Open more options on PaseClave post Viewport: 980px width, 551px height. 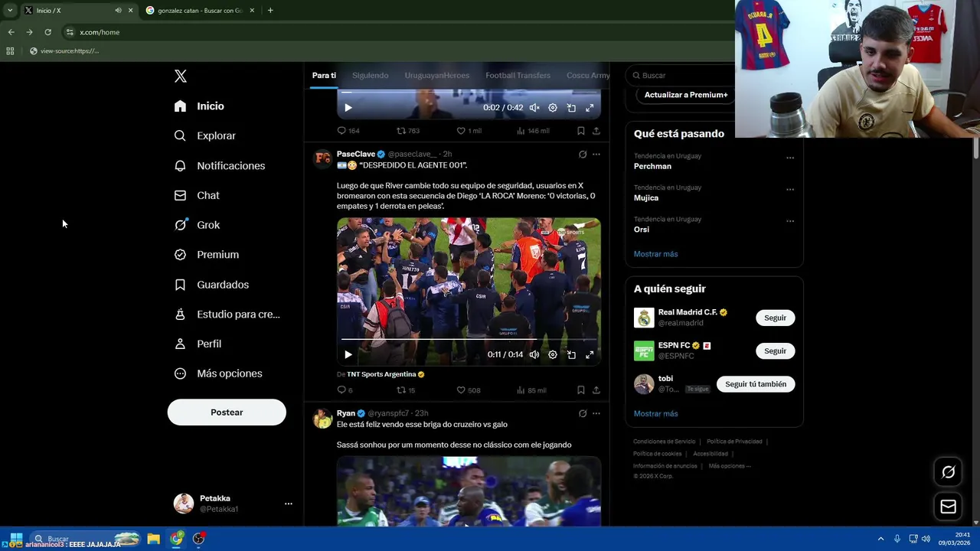pyautogui.click(x=596, y=155)
